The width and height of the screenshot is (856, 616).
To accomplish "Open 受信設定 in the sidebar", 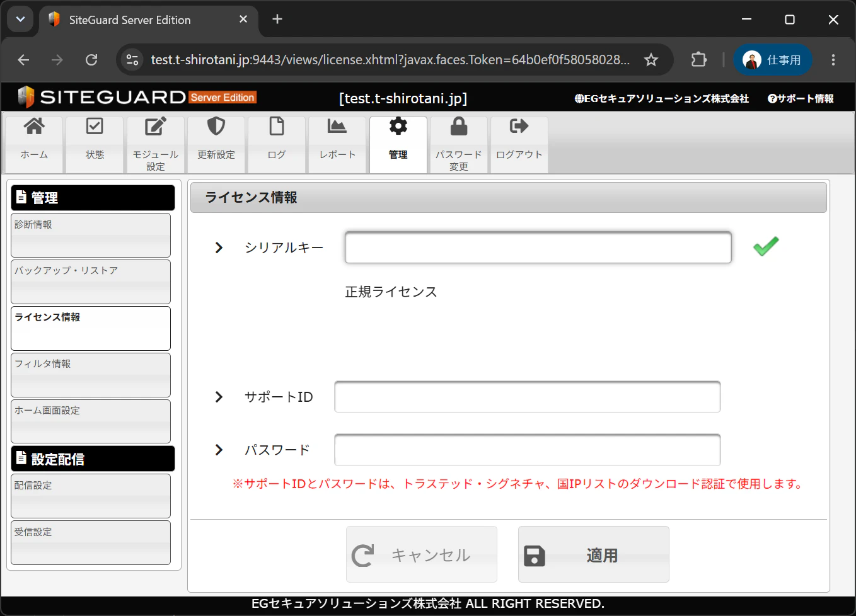I will click(91, 542).
